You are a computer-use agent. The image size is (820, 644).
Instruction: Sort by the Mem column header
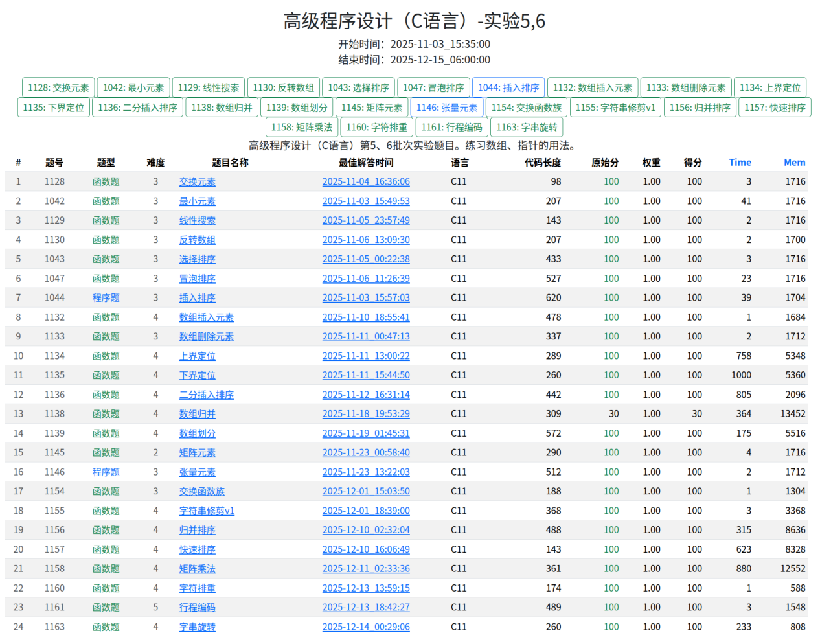pos(794,163)
